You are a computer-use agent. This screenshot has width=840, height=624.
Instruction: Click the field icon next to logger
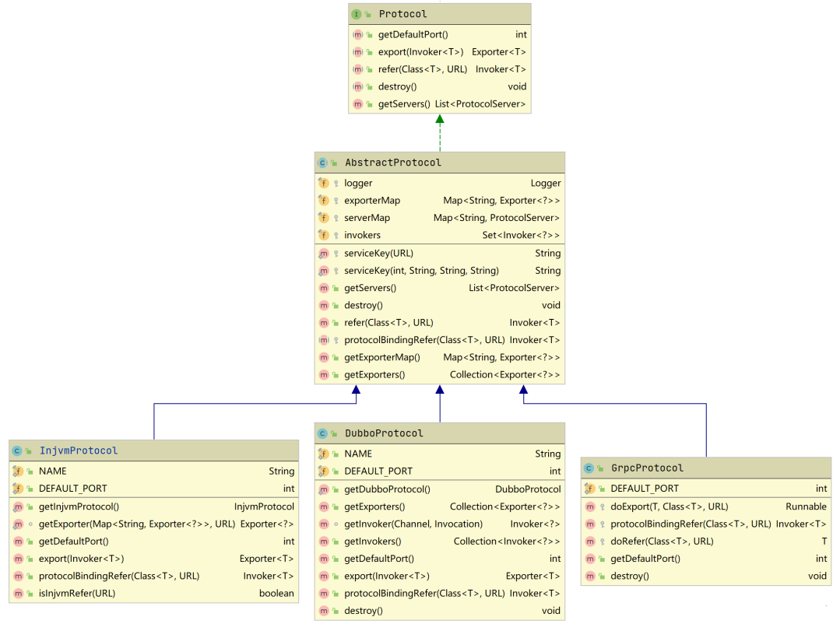coord(324,183)
